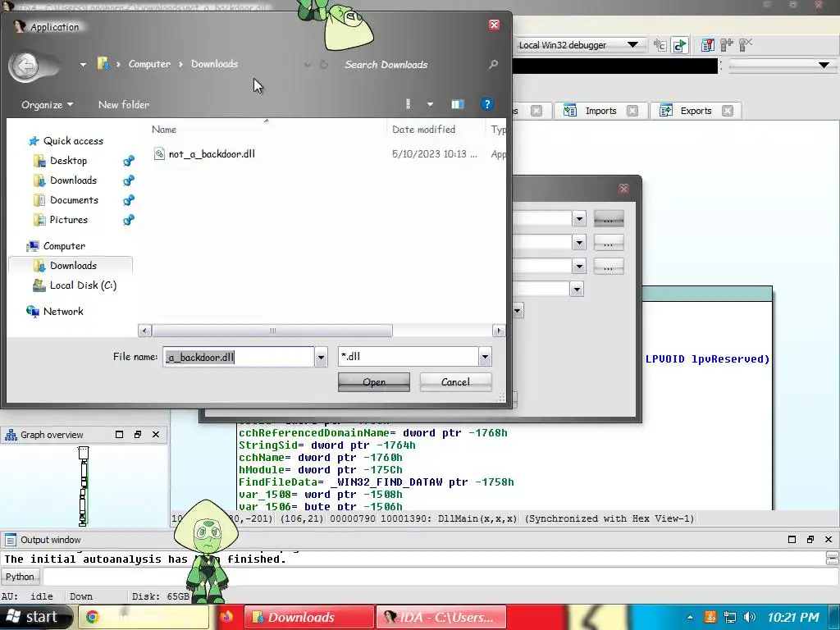The height and width of the screenshot is (630, 840).
Task: Expand the address bar history dropdown
Action: (x=308, y=65)
